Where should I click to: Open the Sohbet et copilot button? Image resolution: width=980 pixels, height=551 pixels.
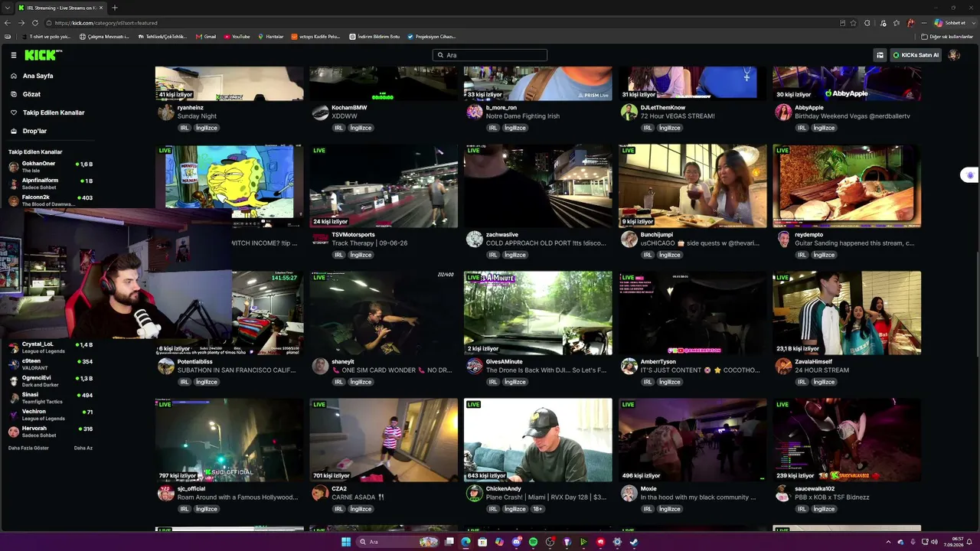pos(949,23)
